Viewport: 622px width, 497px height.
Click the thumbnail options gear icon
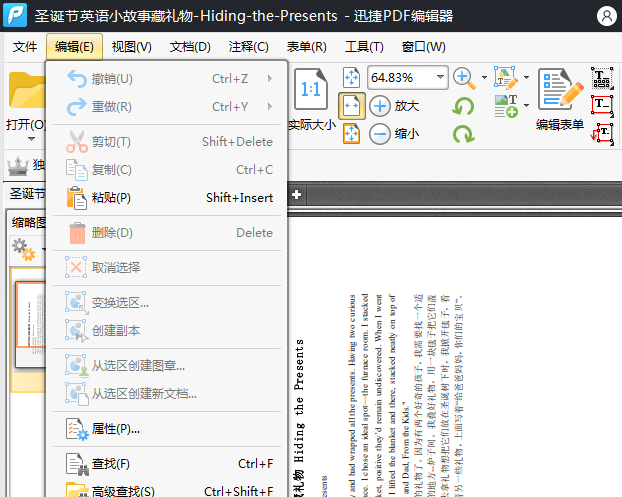(23, 249)
